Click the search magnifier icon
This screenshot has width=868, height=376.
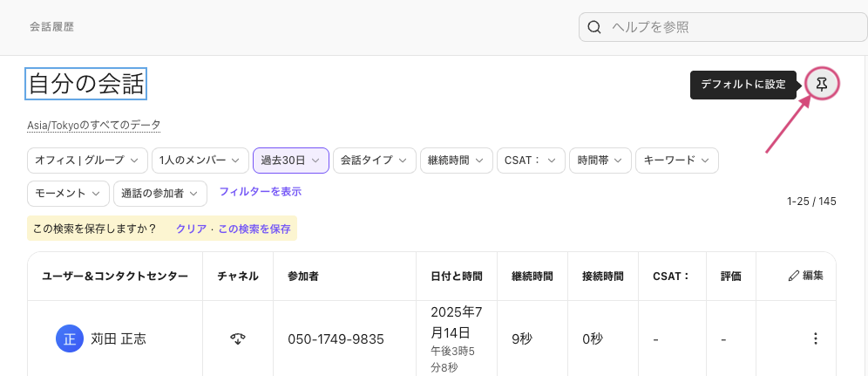point(594,27)
